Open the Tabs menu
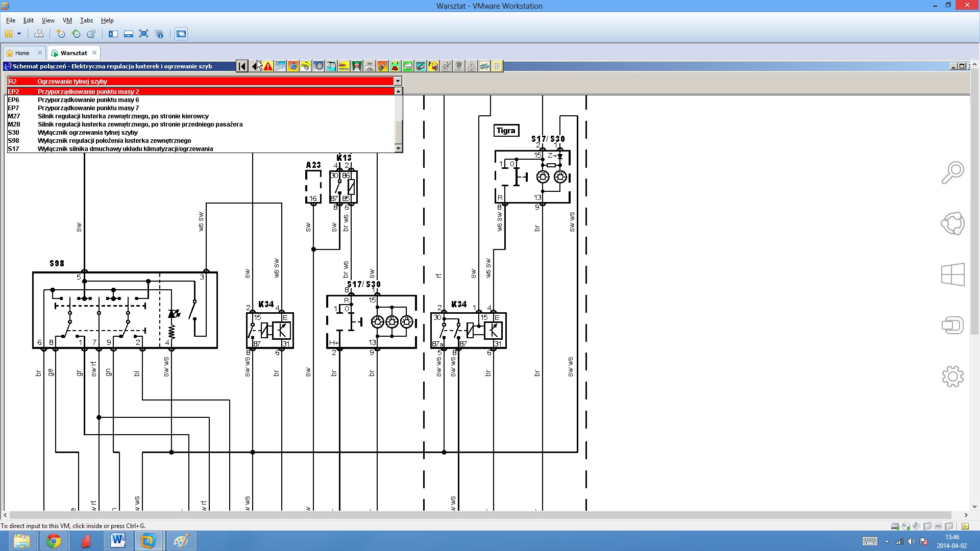 (x=86, y=20)
